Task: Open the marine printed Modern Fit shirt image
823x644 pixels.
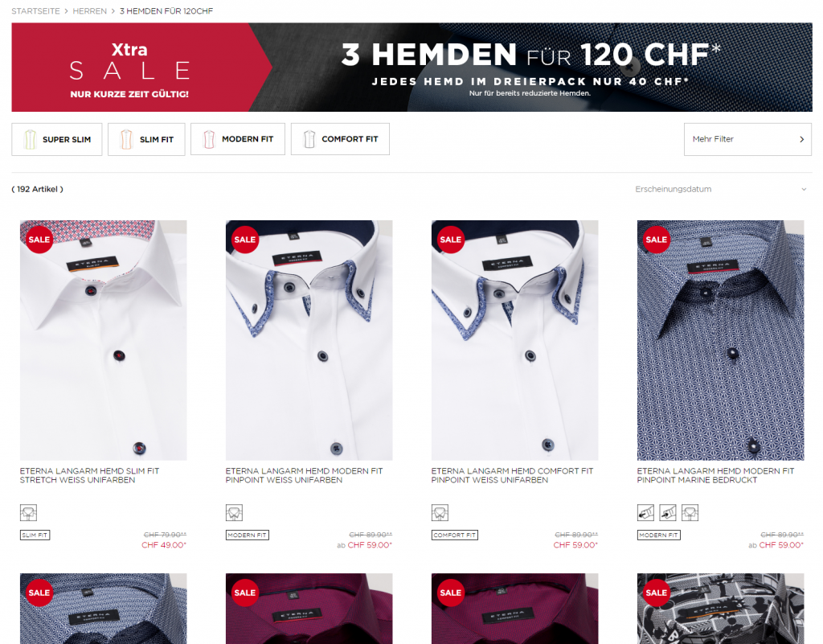Action: click(x=720, y=340)
